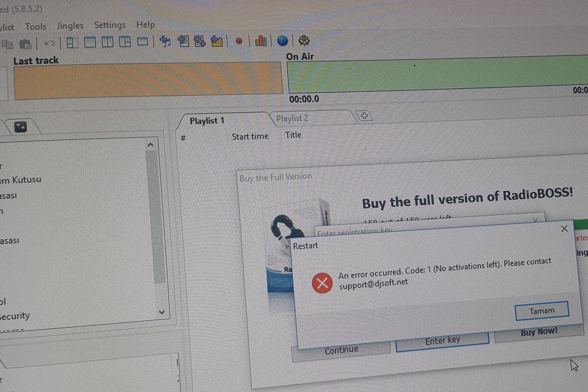
Task: Click the 00:00.0 On Air time display
Action: coord(304,99)
